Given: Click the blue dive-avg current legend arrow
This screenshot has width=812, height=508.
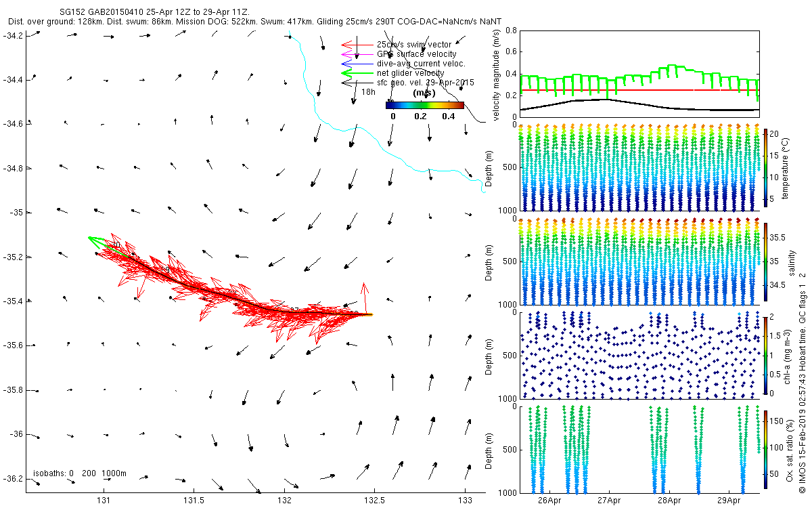Looking at the screenshot, I should click(x=357, y=64).
